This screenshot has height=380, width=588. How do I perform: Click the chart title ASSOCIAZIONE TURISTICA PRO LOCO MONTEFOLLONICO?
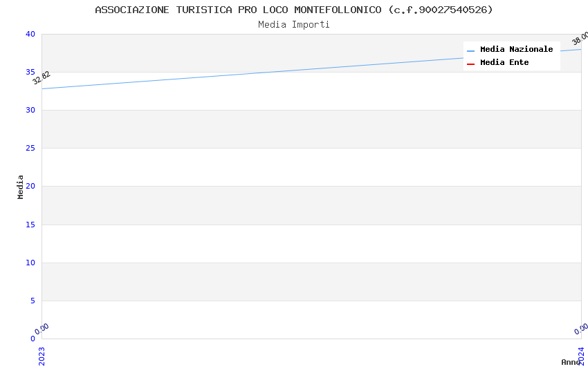pos(293,10)
